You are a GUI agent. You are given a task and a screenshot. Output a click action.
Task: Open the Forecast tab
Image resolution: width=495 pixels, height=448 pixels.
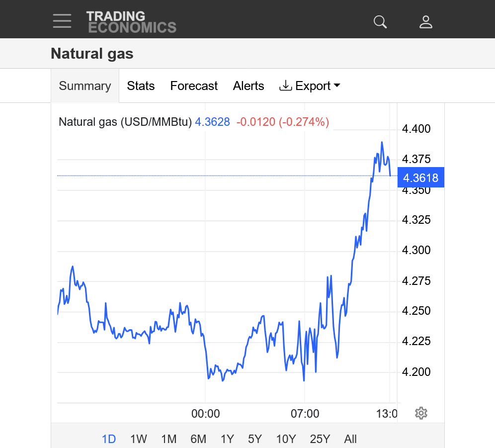(194, 86)
